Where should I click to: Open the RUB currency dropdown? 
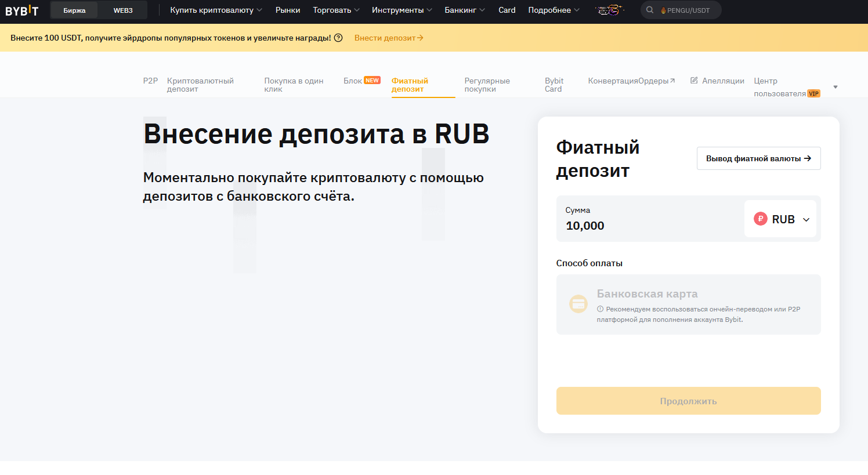click(780, 219)
